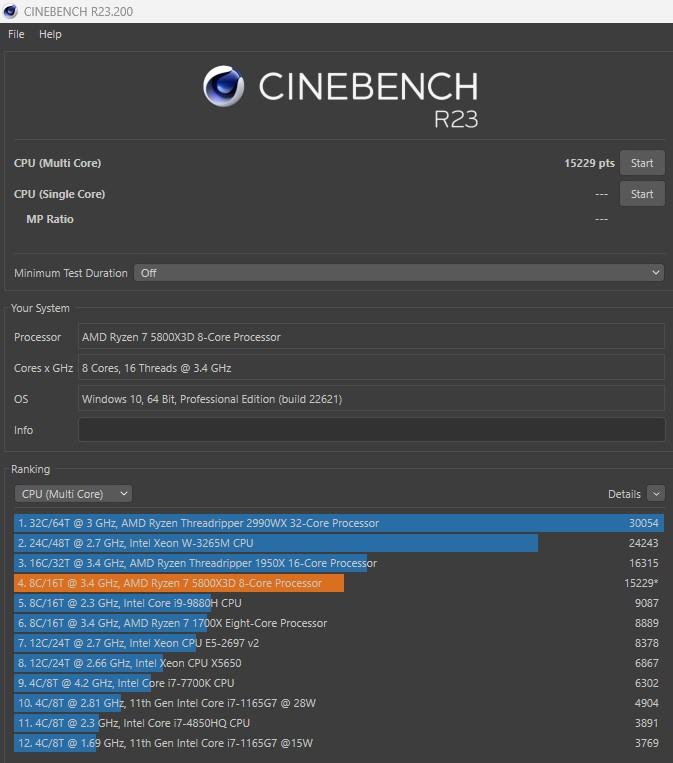Viewport: 673px width, 763px height.
Task: Click the 15229 pts multi core score
Action: coord(589,163)
